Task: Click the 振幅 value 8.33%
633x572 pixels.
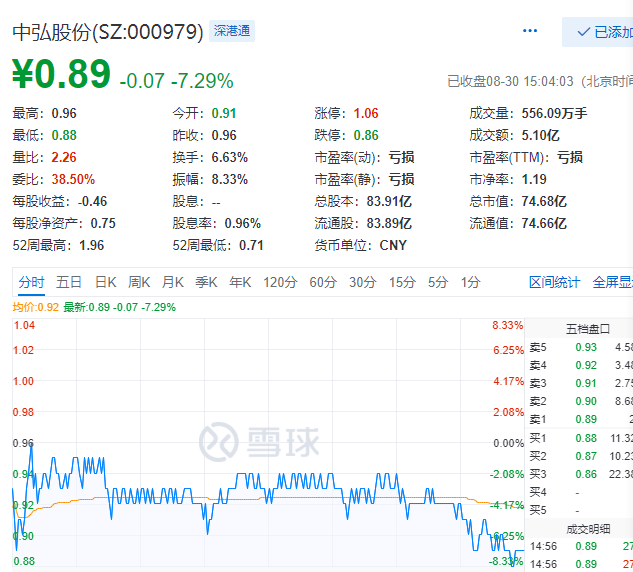Action: 229,179
